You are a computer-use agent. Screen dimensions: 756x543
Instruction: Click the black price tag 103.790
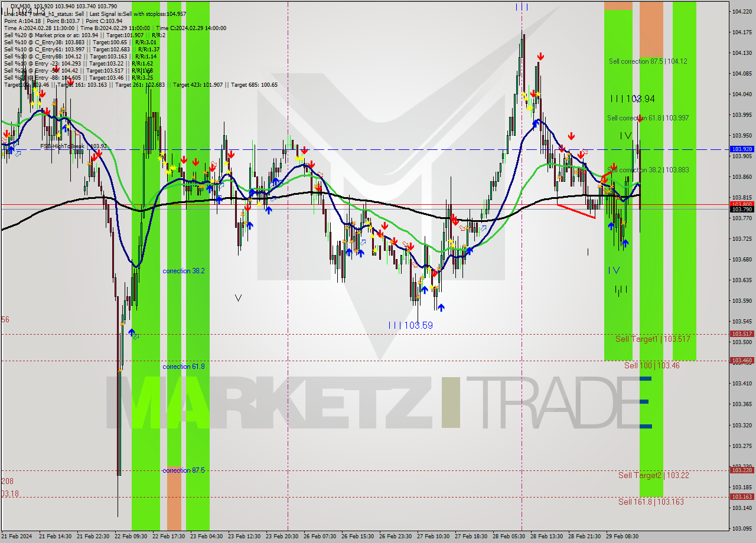[x=742, y=209]
